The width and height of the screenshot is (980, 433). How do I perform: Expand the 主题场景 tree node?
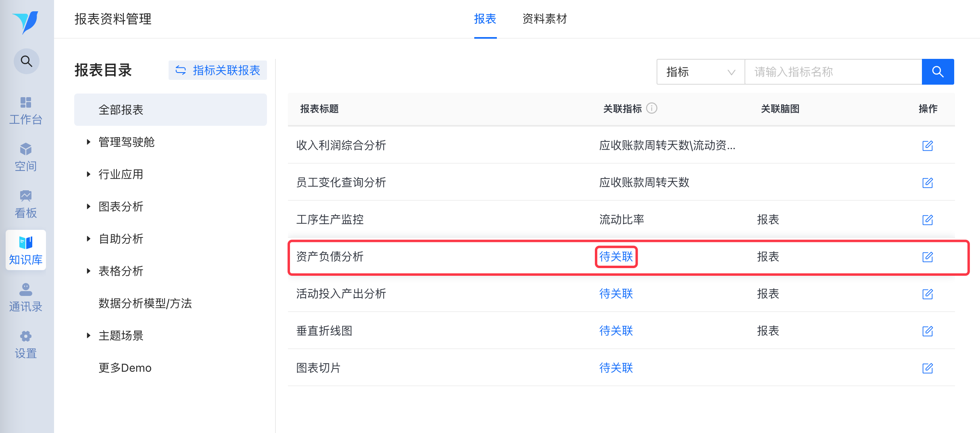(x=88, y=335)
